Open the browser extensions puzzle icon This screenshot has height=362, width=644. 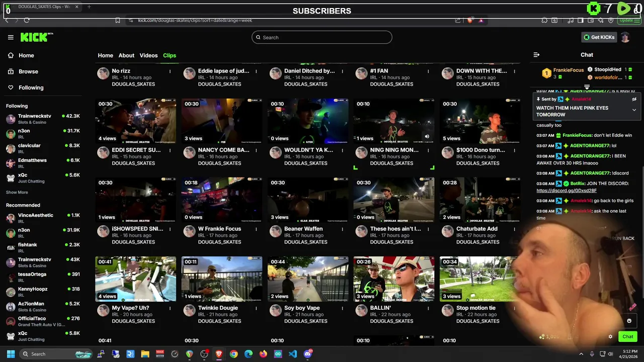544,20
